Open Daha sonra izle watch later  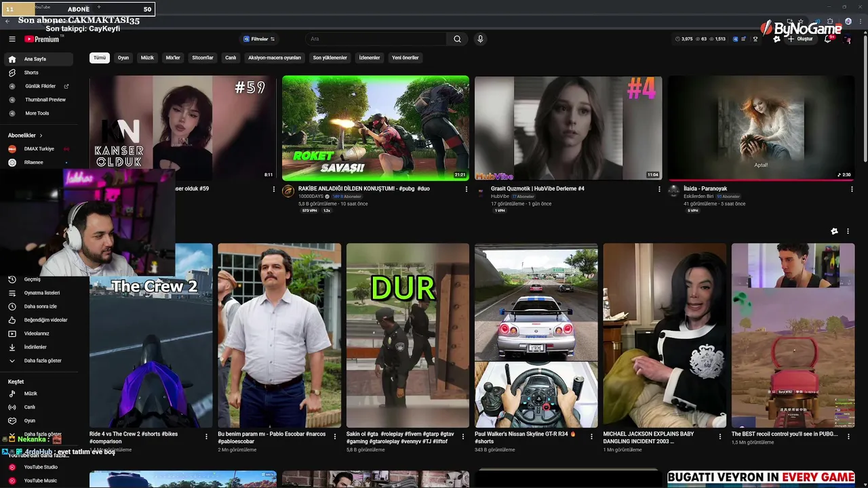click(37, 306)
